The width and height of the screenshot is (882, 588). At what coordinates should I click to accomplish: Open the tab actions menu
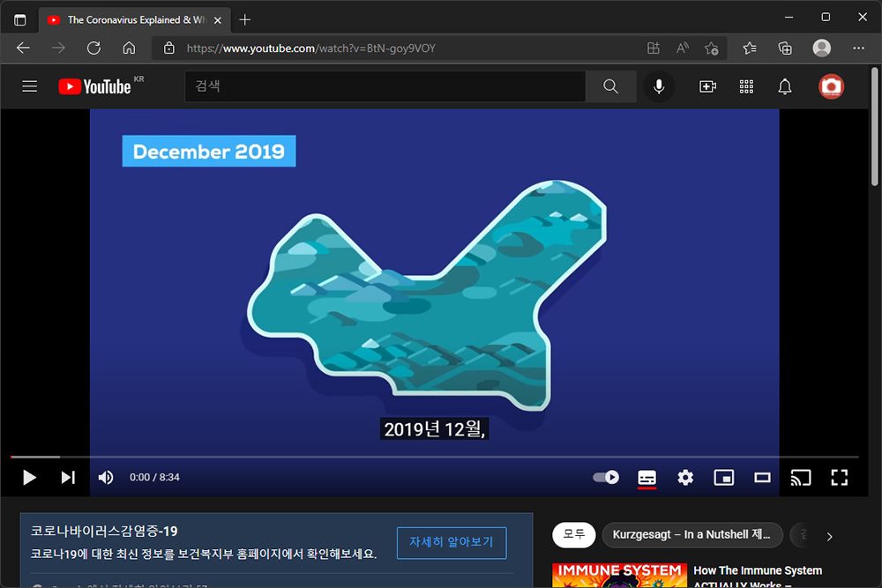19,20
